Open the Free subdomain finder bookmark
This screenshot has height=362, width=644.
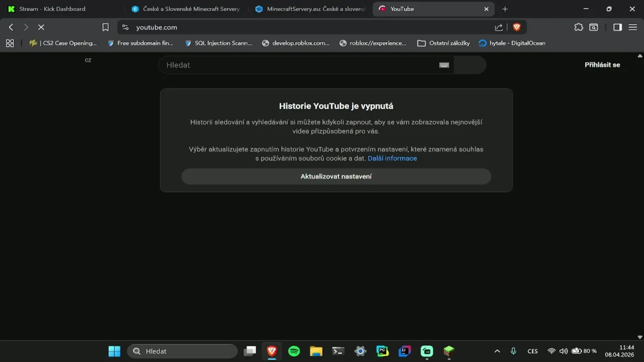click(x=140, y=43)
